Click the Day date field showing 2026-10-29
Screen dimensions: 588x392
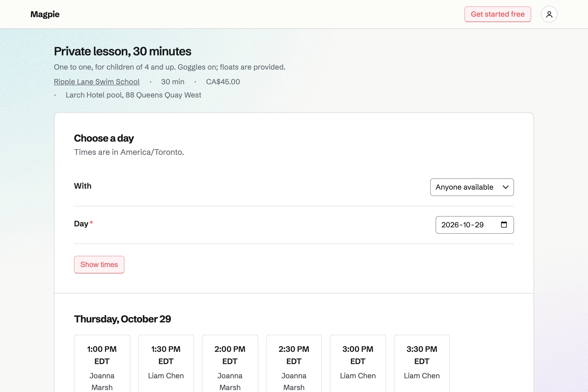(475, 225)
